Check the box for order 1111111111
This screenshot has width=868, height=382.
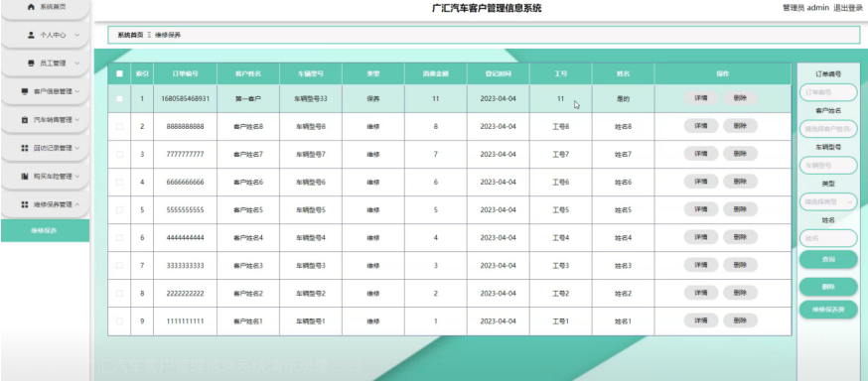point(119,320)
